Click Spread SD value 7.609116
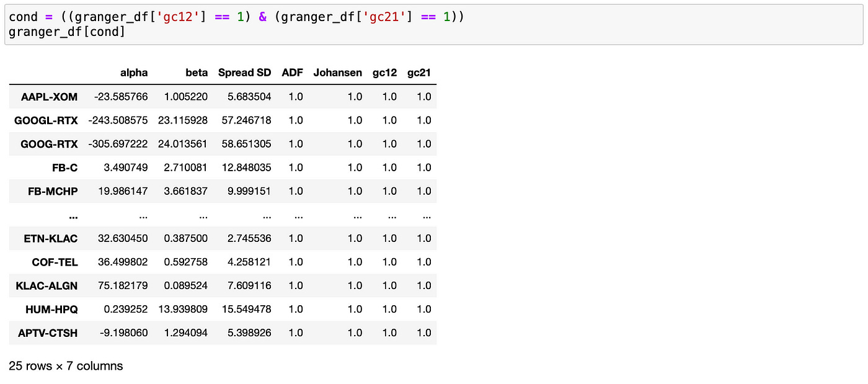This screenshot has height=384, width=868. click(x=249, y=285)
